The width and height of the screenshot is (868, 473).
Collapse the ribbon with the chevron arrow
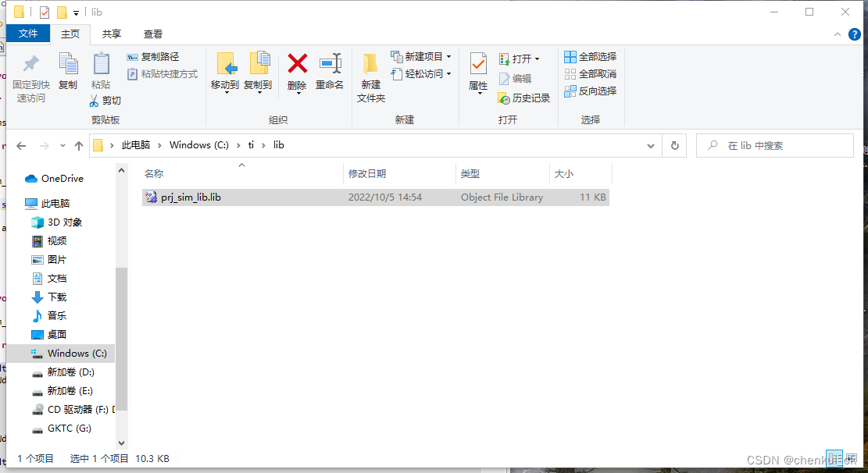836,34
